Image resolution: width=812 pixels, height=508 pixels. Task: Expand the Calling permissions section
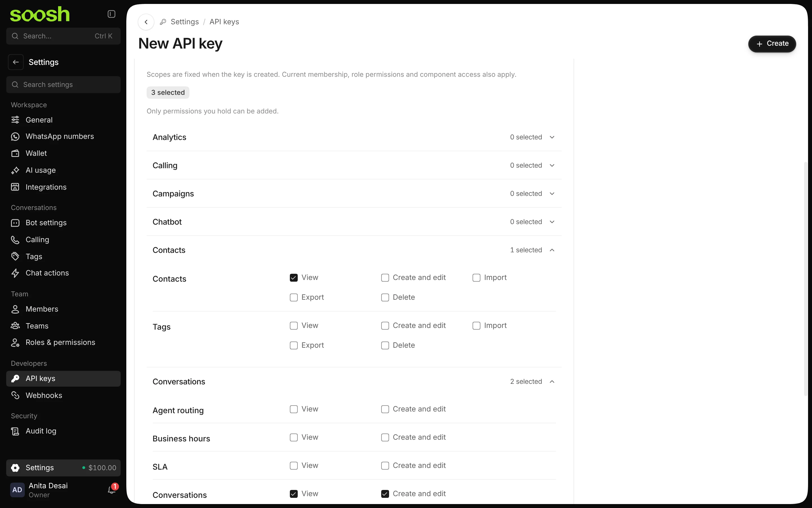pos(354,165)
